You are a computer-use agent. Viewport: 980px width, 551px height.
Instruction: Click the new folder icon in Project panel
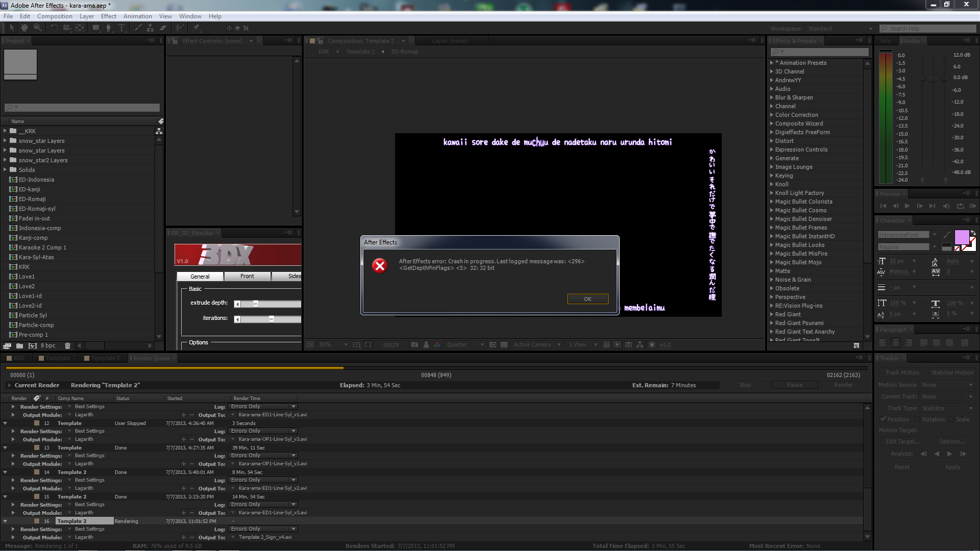(19, 345)
